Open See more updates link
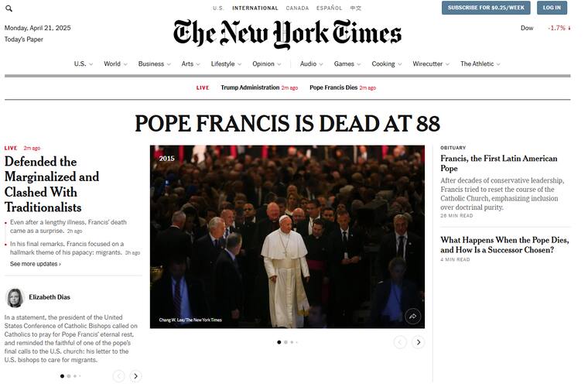 [35, 264]
